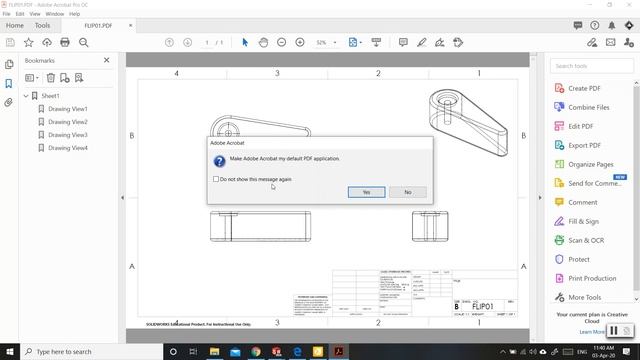Viewport: 640px width, 360px height.
Task: Click the page number field
Action: (x=207, y=42)
